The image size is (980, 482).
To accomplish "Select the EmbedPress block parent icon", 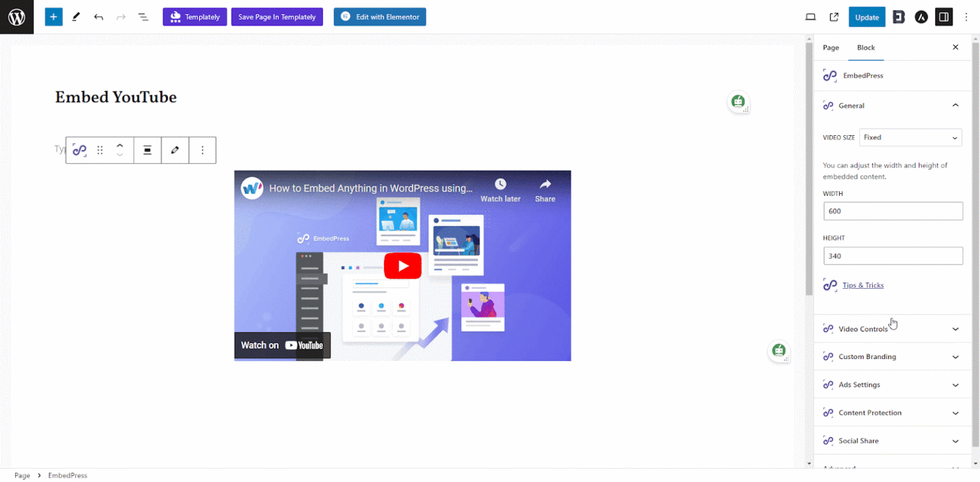I will click(x=79, y=150).
